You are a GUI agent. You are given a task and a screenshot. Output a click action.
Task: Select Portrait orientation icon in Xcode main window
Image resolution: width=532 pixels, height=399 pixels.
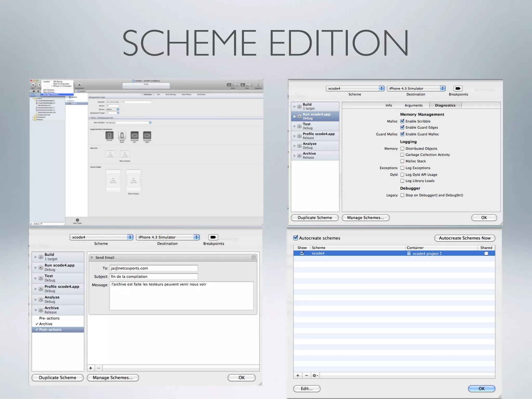pyautogui.click(x=109, y=135)
